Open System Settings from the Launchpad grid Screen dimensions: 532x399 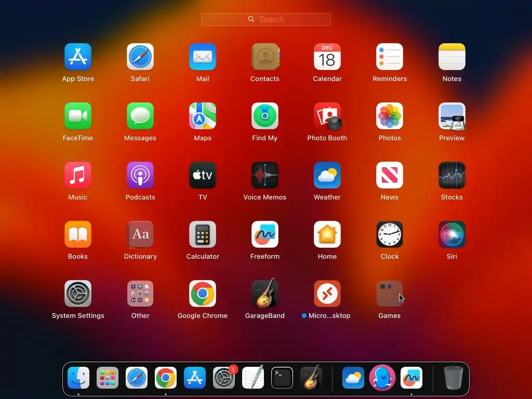point(78,294)
